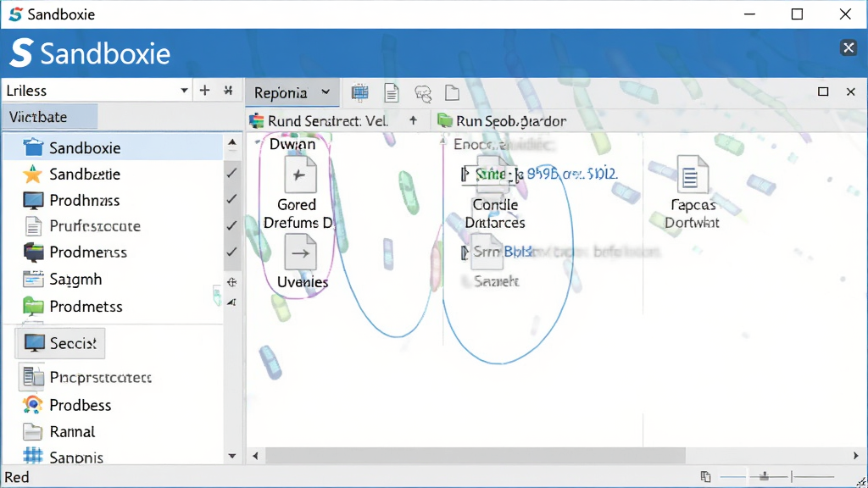Click the copy icon in the status bar
The height and width of the screenshot is (488, 868).
click(706, 476)
